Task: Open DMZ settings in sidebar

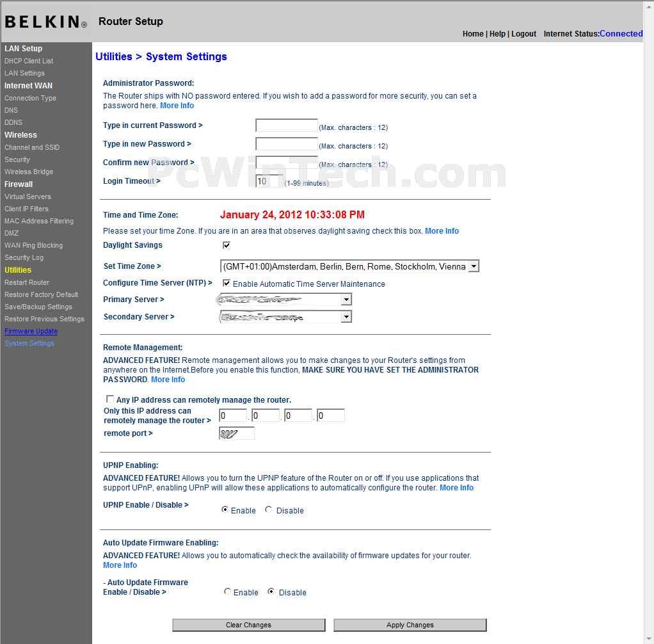Action: (12, 233)
